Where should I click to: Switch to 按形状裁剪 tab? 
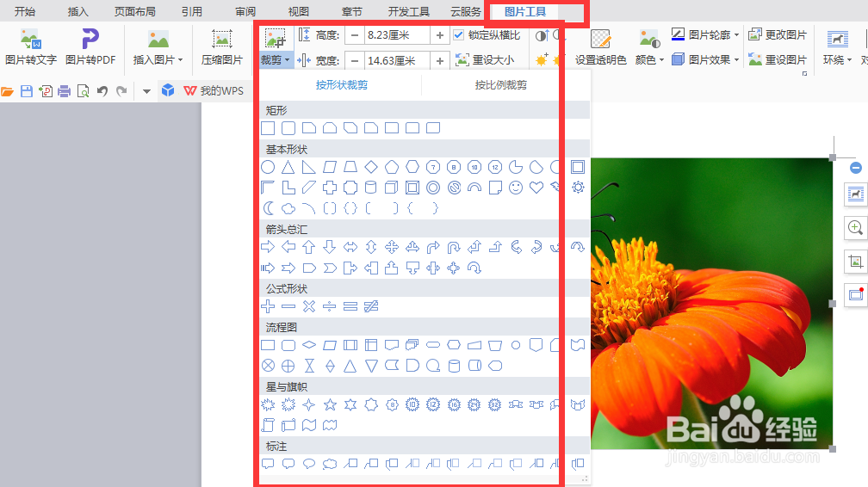342,85
